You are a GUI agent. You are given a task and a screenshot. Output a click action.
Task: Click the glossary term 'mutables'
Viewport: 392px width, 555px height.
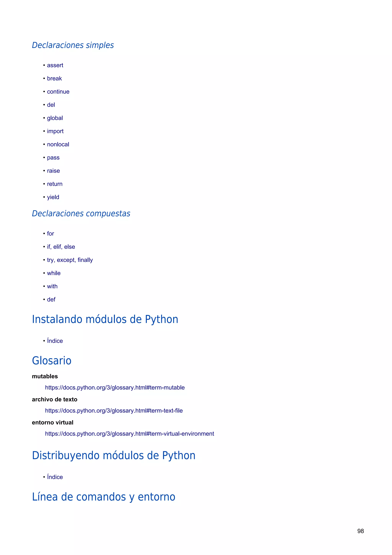45,376
